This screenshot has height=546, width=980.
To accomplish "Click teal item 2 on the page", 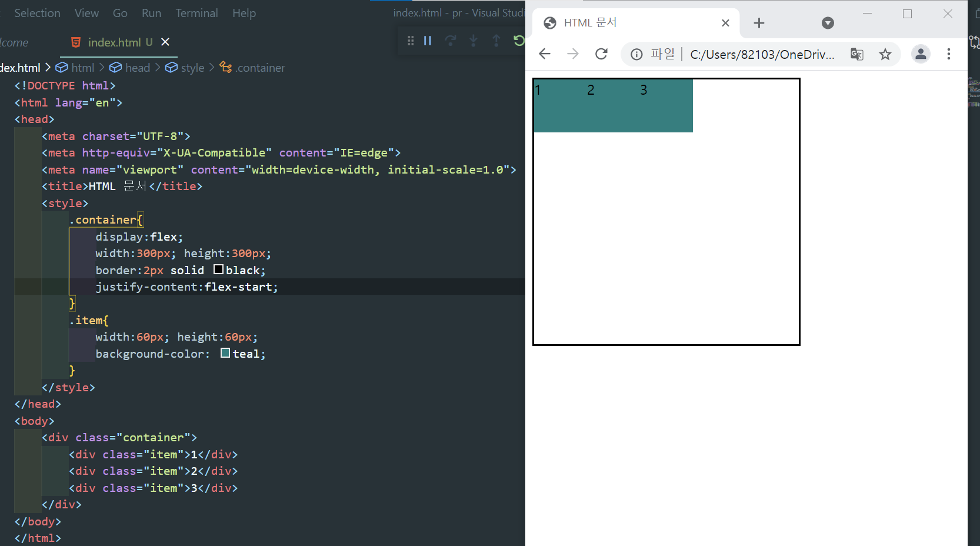I will (614, 106).
